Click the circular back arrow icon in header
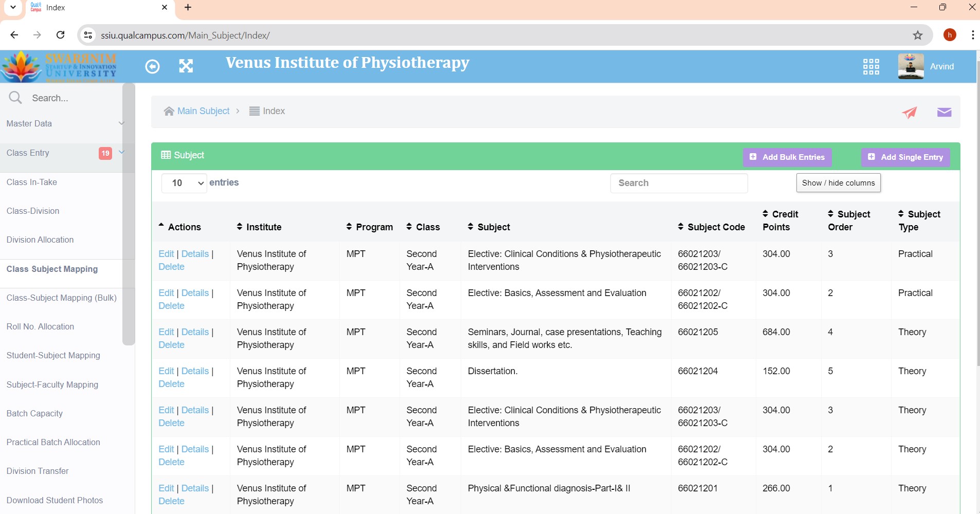This screenshot has height=514, width=980. pos(152,66)
